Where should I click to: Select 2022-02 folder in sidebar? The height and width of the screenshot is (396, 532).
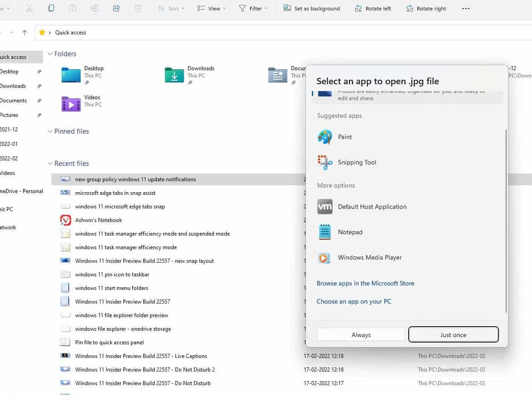[x=9, y=159]
